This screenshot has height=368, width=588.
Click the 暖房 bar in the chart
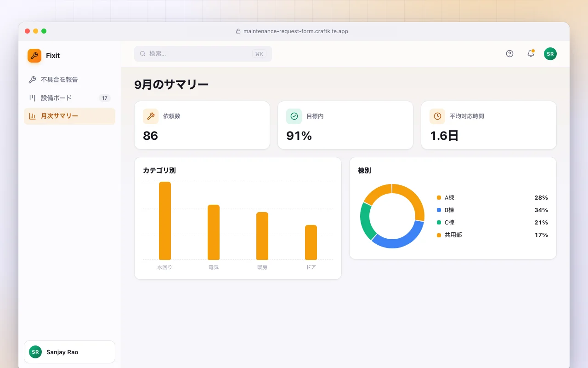[x=262, y=236]
